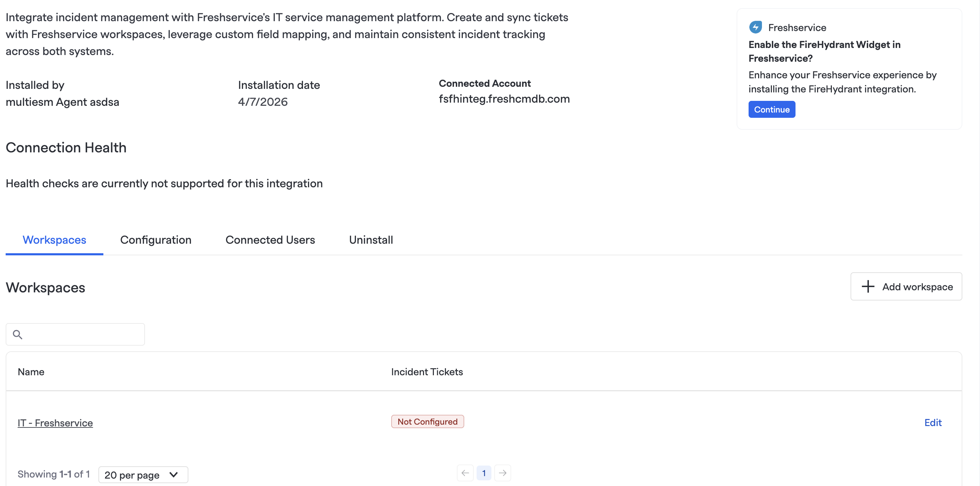Click the Name column header

(31, 371)
